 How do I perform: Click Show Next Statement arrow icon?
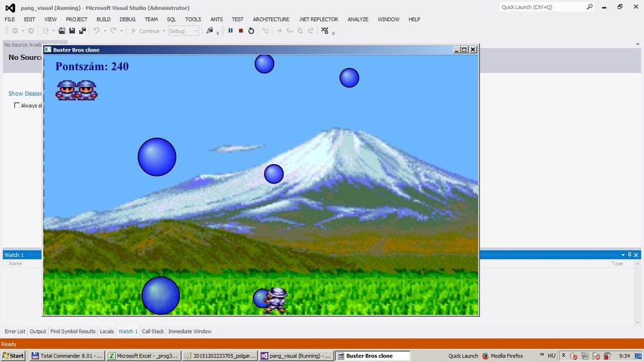(x=279, y=31)
